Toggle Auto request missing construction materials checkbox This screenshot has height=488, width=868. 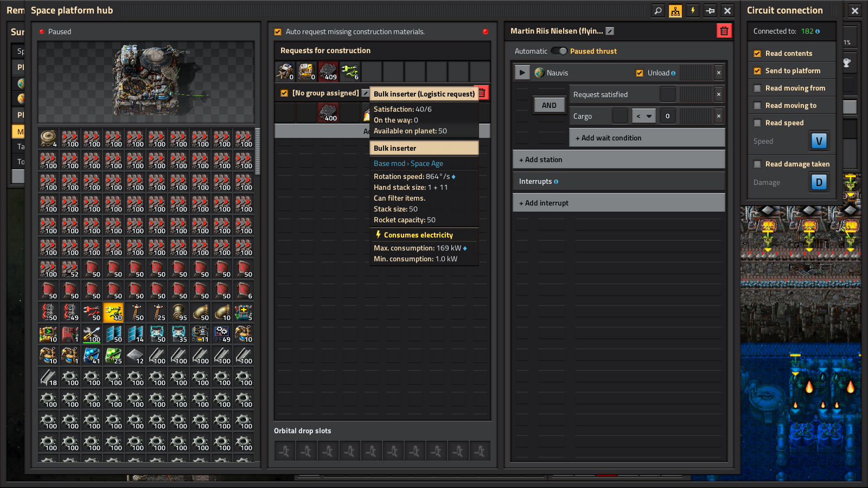(x=278, y=32)
